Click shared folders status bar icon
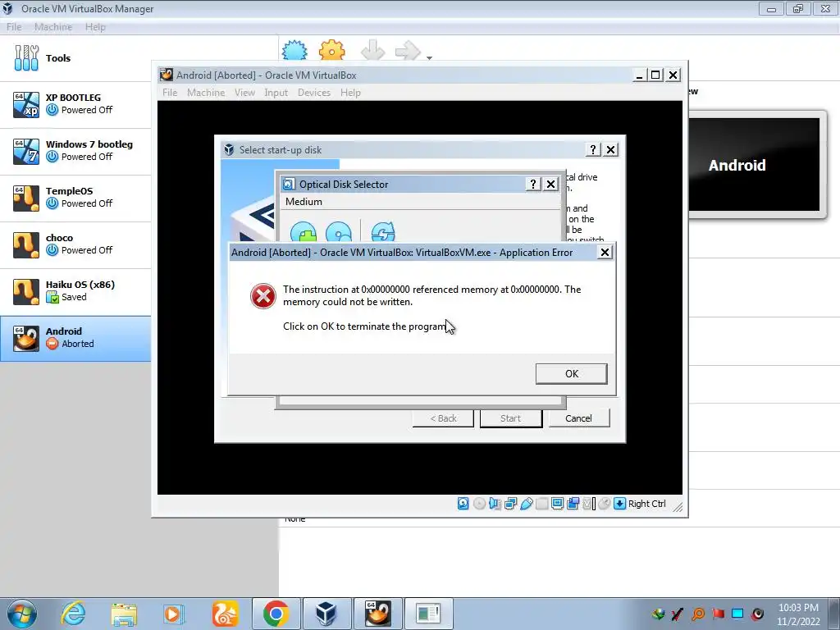Image resolution: width=840 pixels, height=630 pixels. [541, 504]
